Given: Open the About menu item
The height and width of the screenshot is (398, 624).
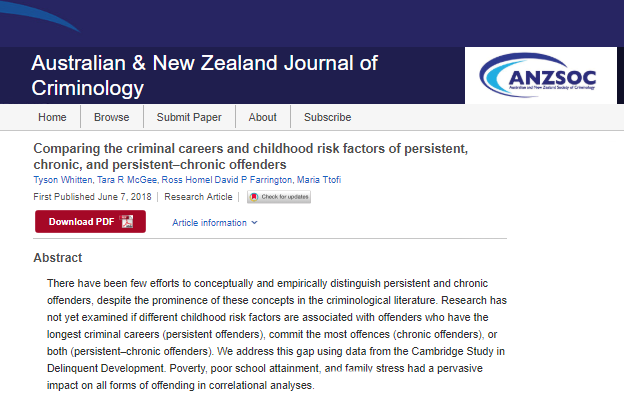Looking at the screenshot, I should click(x=263, y=117).
